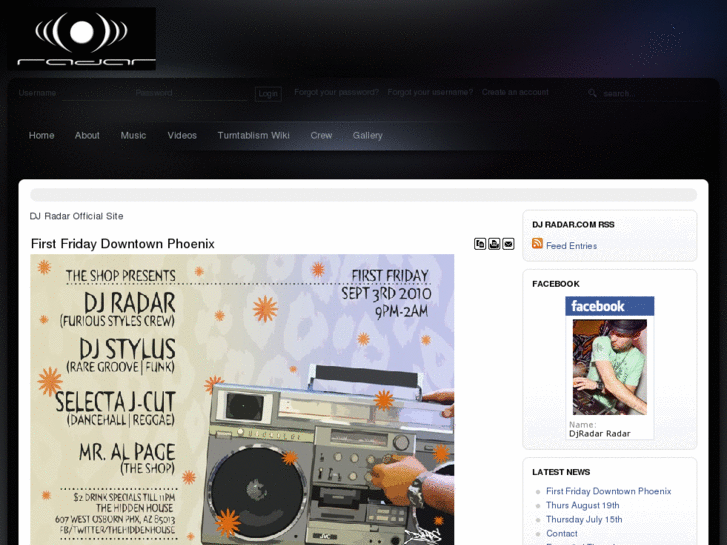Open First Friday Downtown Phoenix article title
This screenshot has width=727, height=545.
point(122,244)
